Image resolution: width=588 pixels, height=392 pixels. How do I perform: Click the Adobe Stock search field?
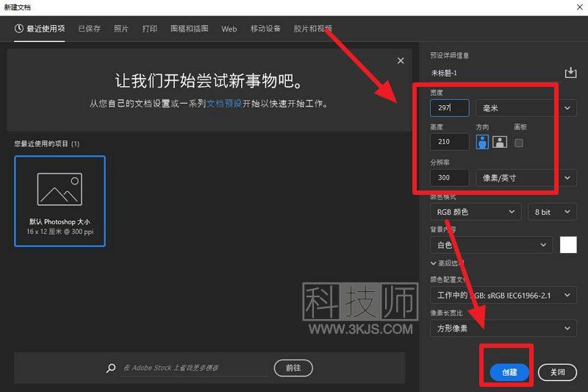click(195, 368)
